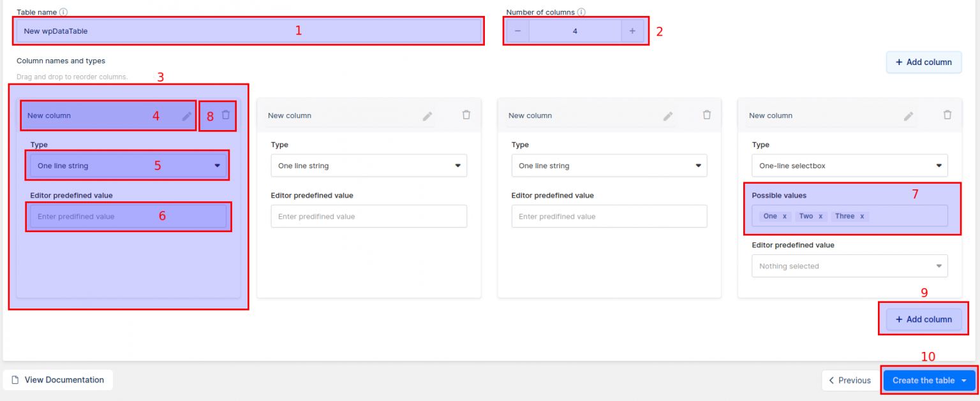Click pencil edit icon on first column
Screen dimensions: 980x401
tap(186, 116)
